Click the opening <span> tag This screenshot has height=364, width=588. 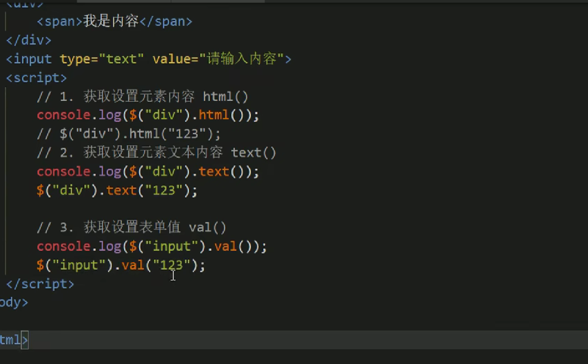60,21
